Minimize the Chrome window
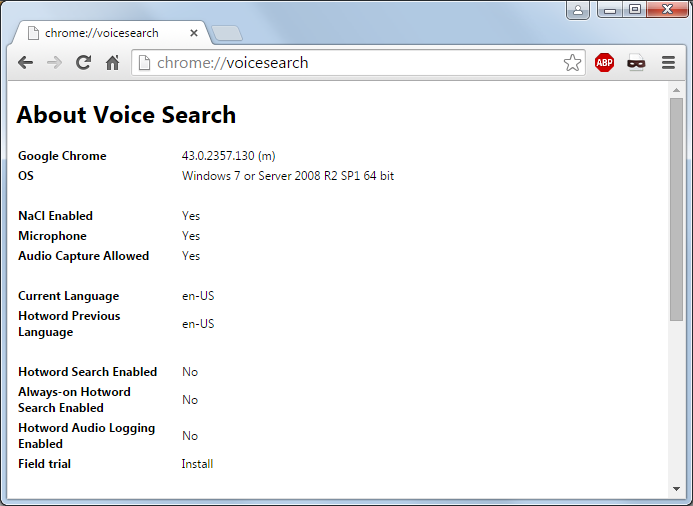 [610, 9]
